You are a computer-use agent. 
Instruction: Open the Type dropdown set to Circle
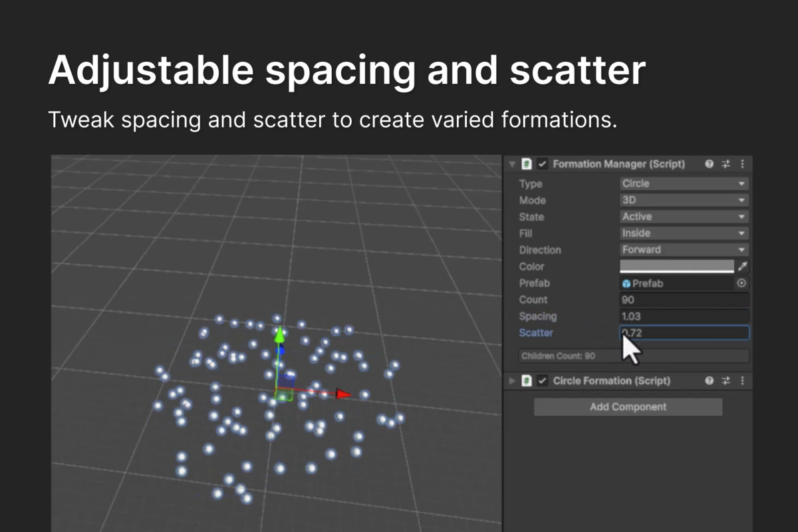pyautogui.click(x=684, y=184)
